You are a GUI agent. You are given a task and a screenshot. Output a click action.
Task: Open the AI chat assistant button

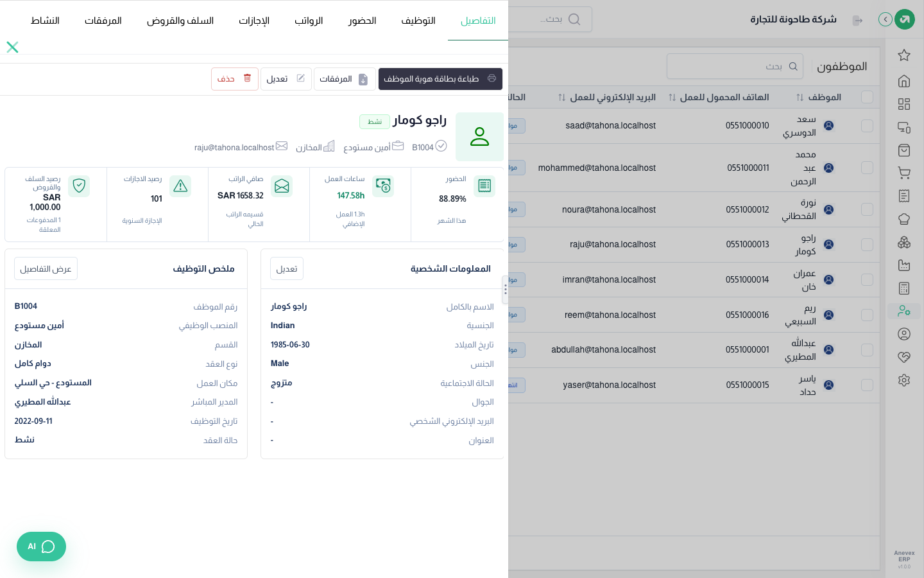coord(41,547)
